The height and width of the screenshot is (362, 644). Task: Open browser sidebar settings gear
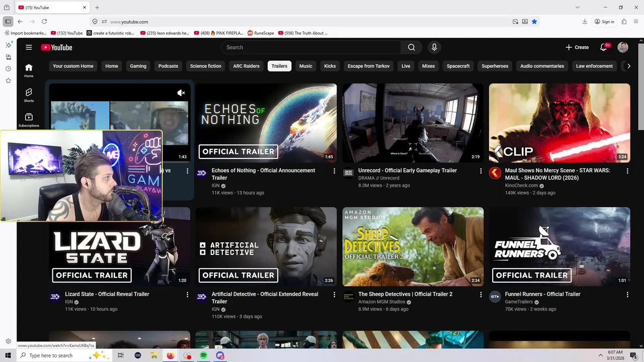(8, 341)
